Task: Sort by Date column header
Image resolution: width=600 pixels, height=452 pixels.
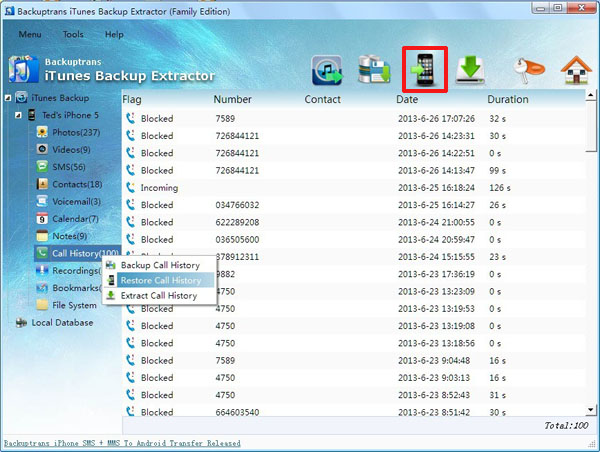Action: [x=407, y=100]
